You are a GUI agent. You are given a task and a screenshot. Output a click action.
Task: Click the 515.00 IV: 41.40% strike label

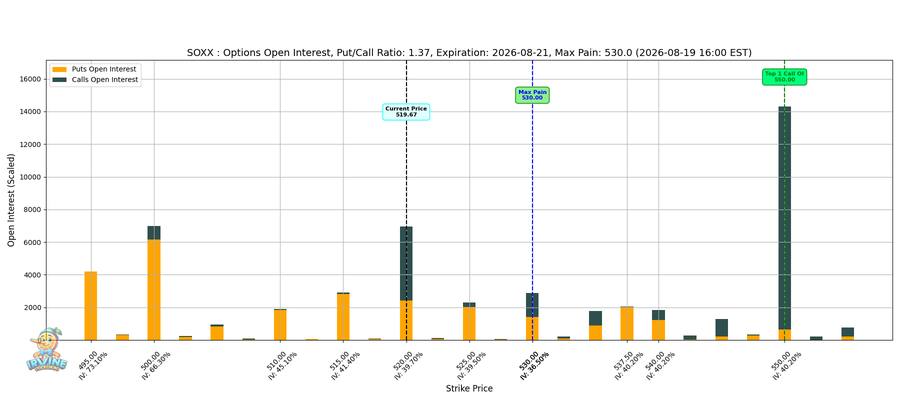tap(344, 364)
